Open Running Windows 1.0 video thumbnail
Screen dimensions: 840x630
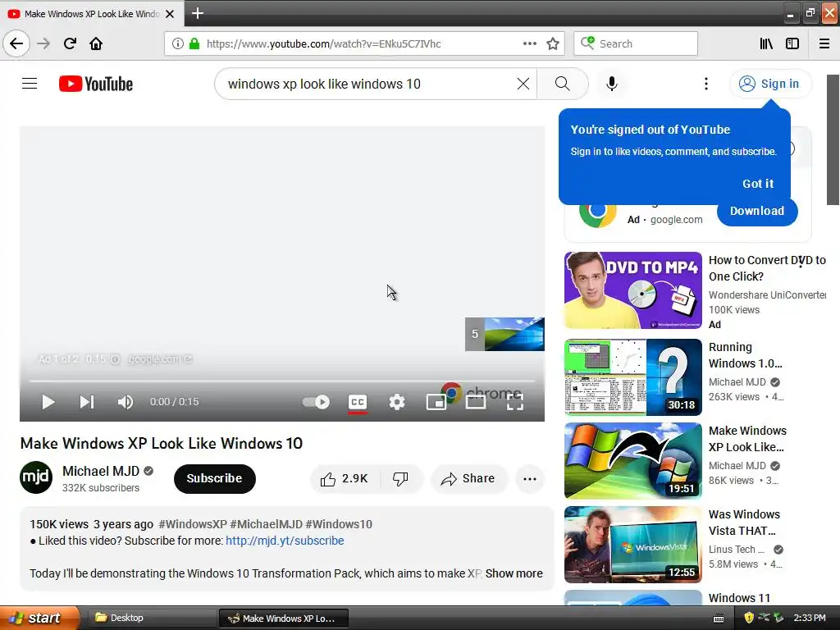pyautogui.click(x=632, y=377)
